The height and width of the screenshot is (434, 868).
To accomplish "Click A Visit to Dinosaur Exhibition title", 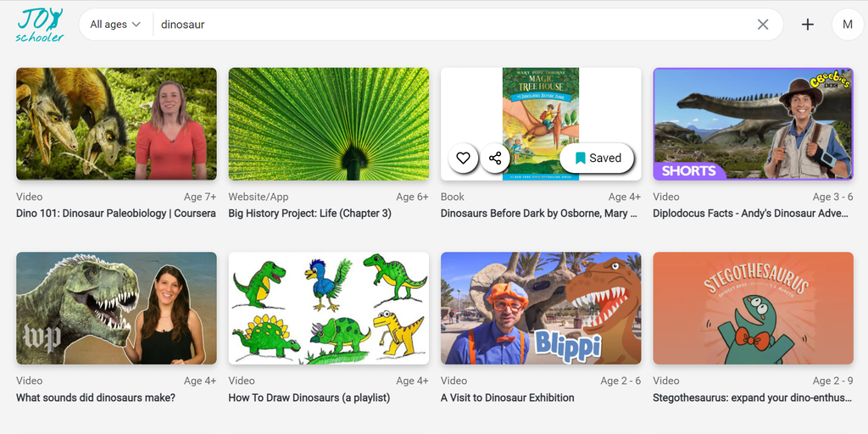I will 508,398.
